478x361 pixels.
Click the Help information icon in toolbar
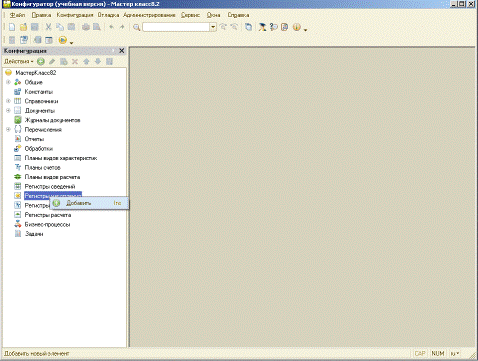pos(296,27)
